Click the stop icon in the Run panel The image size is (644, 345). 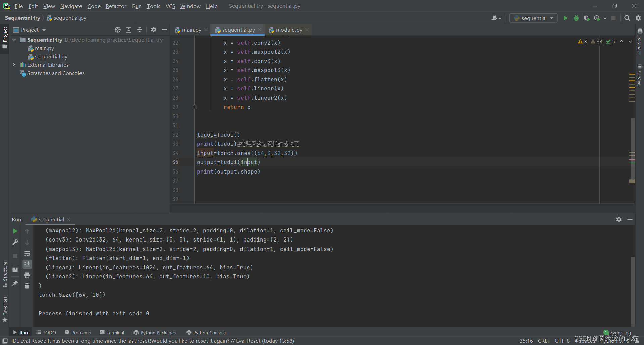pos(15,256)
